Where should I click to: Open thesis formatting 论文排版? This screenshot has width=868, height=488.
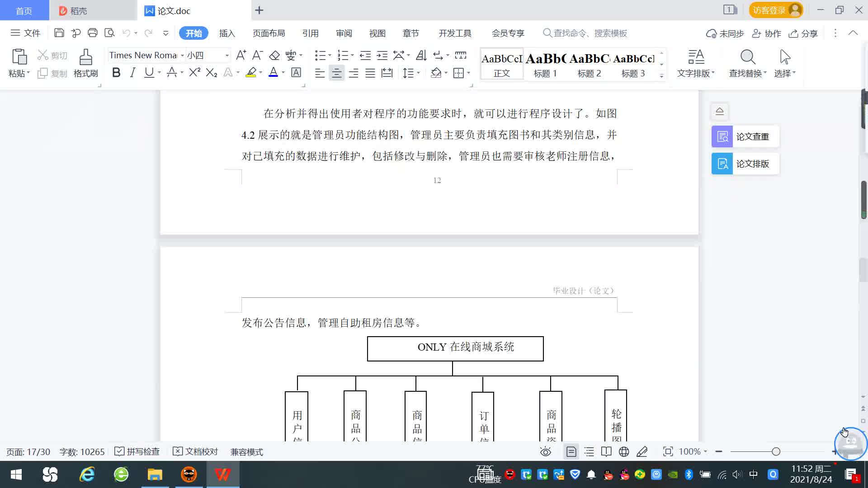[745, 164]
